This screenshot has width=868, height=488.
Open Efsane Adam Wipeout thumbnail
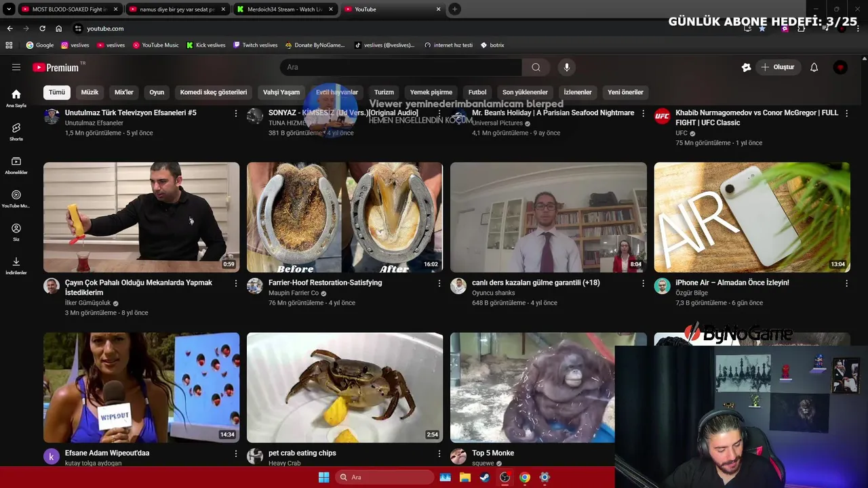142,388
